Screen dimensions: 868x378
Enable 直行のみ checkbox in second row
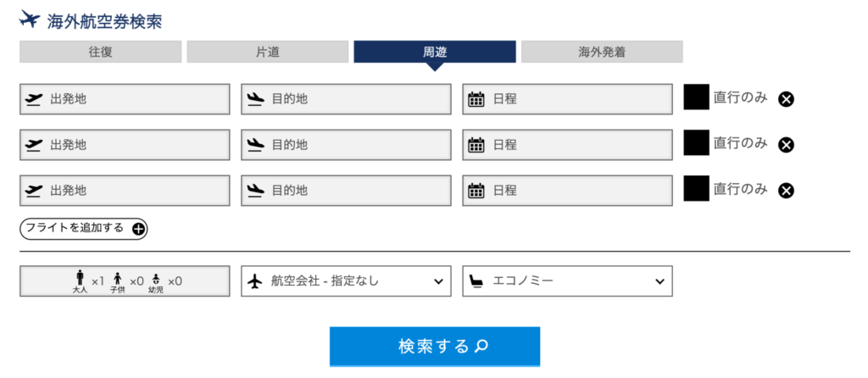coord(696,142)
